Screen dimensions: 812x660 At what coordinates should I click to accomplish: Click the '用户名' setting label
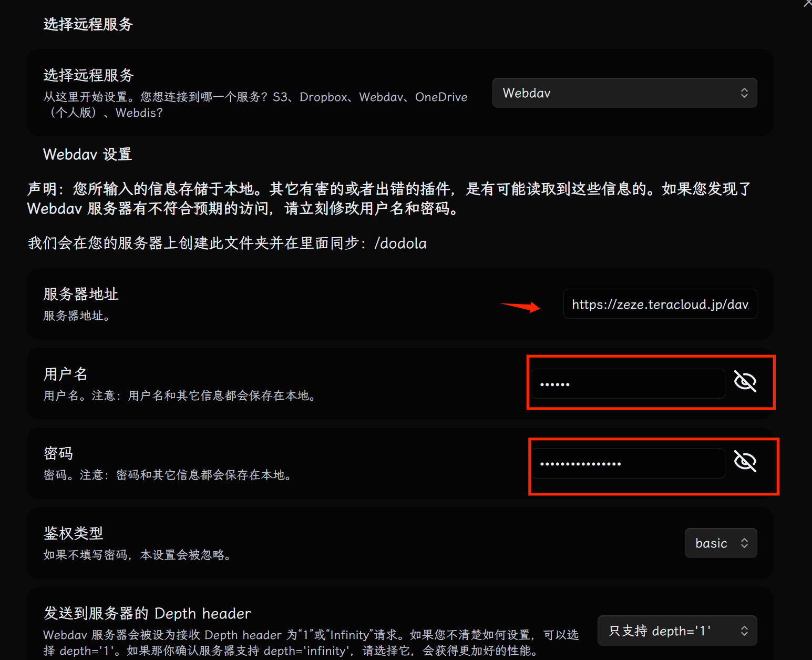pos(65,374)
